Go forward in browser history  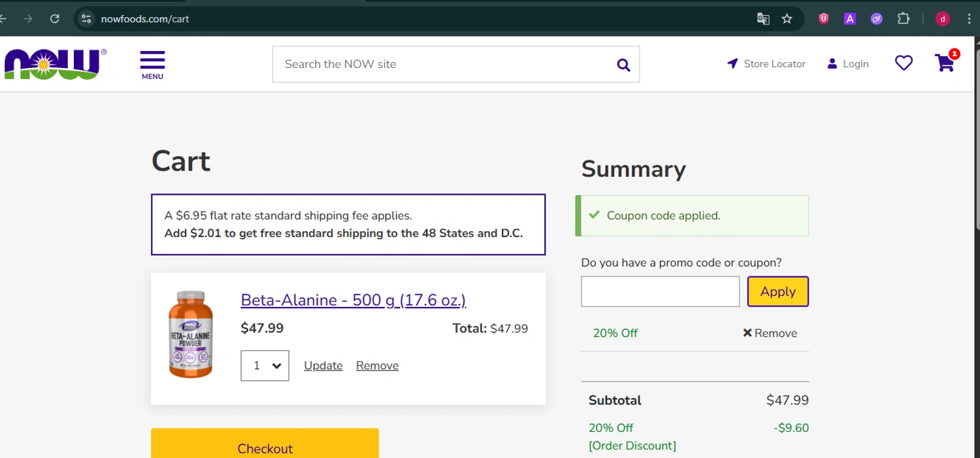click(x=28, y=19)
